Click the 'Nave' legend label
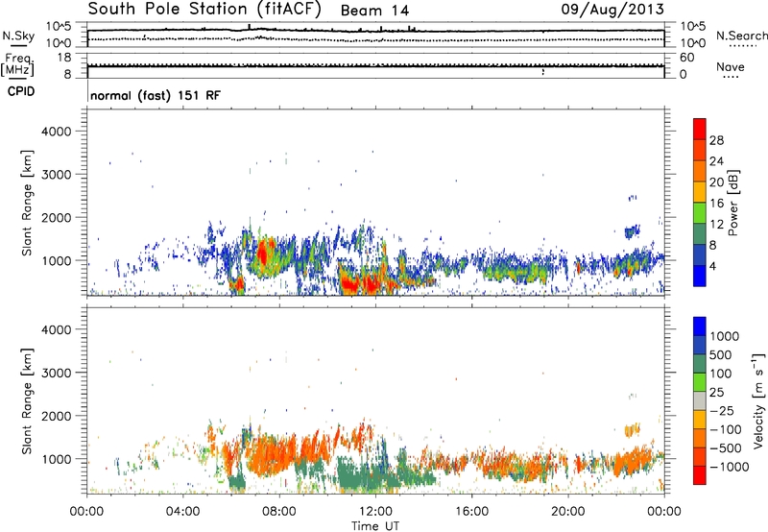This screenshot has height=532, width=768. click(731, 67)
